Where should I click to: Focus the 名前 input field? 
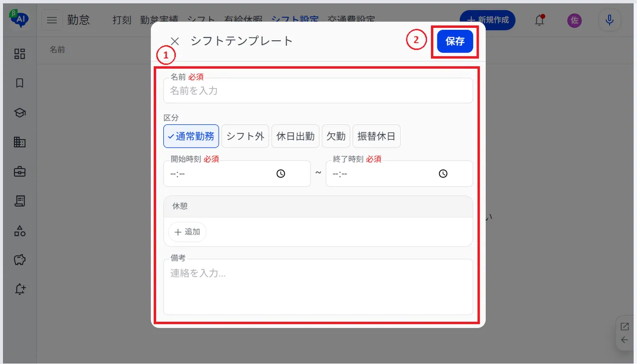(318, 91)
